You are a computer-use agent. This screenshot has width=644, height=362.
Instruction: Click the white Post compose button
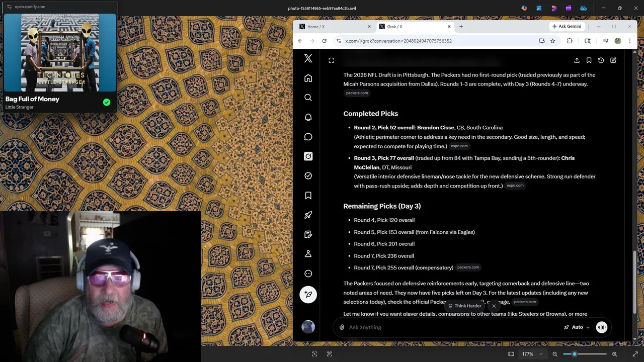click(308, 295)
